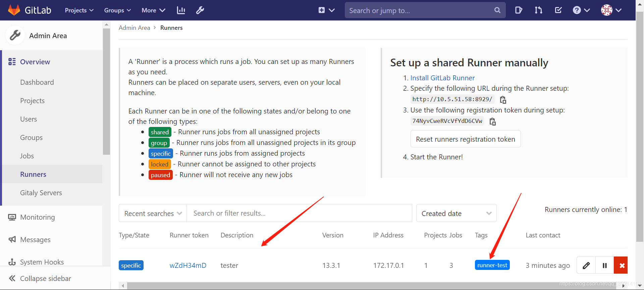Open Dashboard in the sidebar
This screenshot has width=644, height=290.
click(x=37, y=82)
